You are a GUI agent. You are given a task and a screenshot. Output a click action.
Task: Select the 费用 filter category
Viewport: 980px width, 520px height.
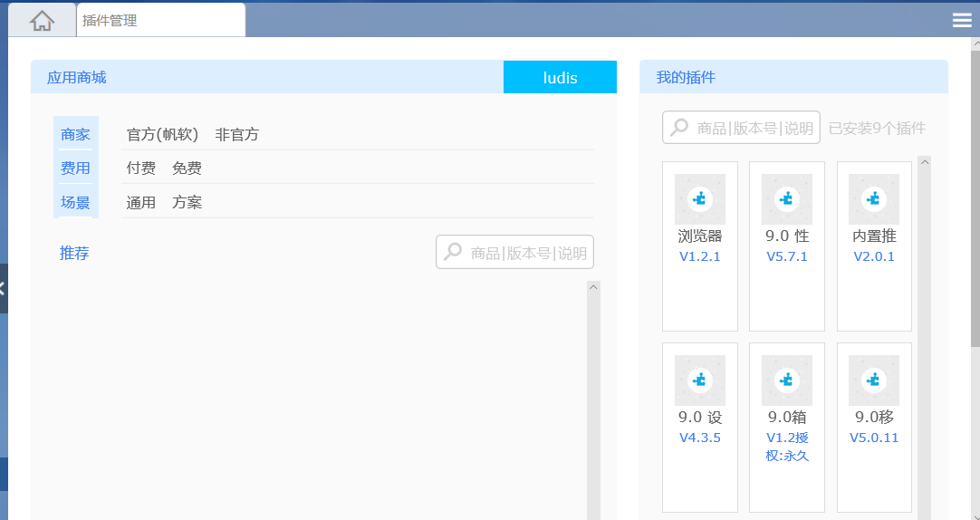[x=75, y=169]
